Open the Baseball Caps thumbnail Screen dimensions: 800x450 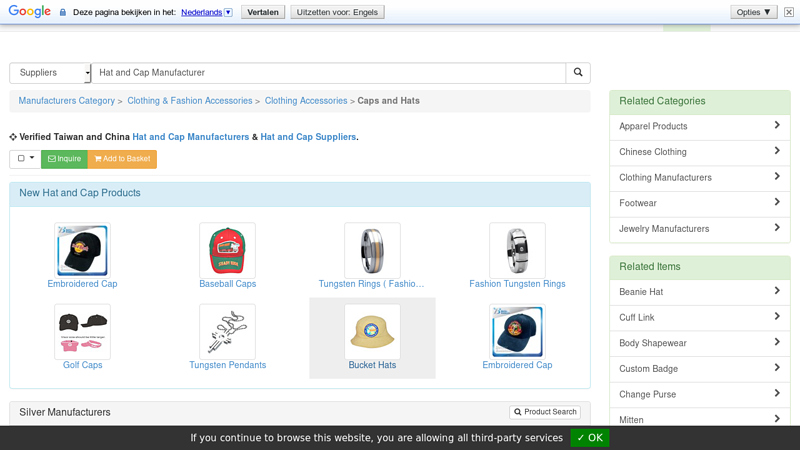[228, 250]
